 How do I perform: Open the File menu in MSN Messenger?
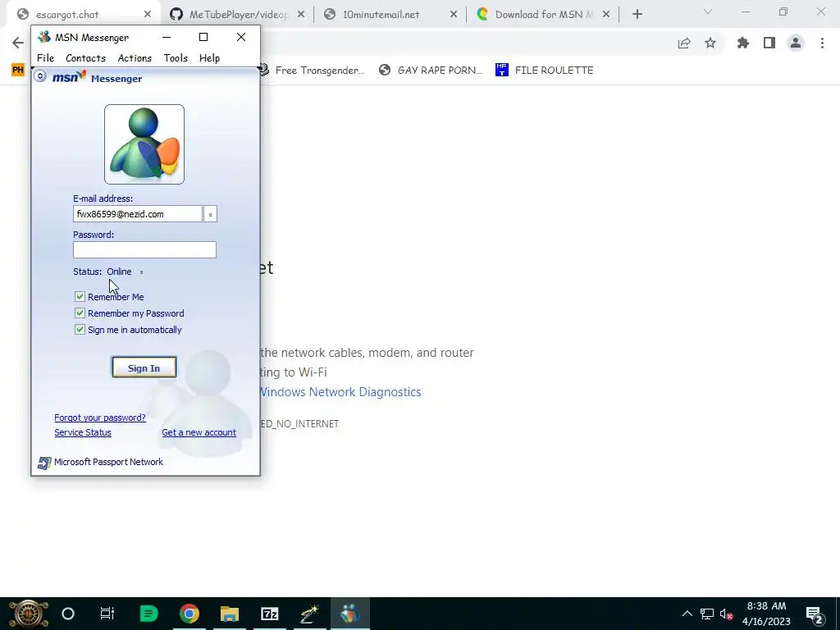point(46,58)
